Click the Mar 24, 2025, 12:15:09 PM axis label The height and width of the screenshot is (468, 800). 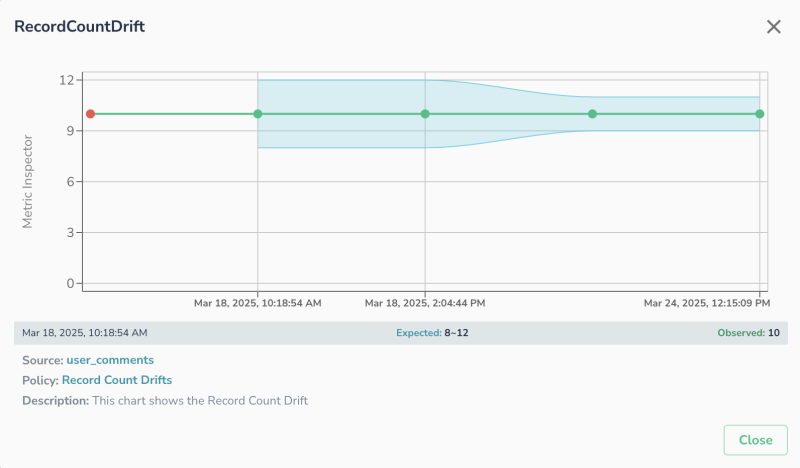tap(706, 302)
